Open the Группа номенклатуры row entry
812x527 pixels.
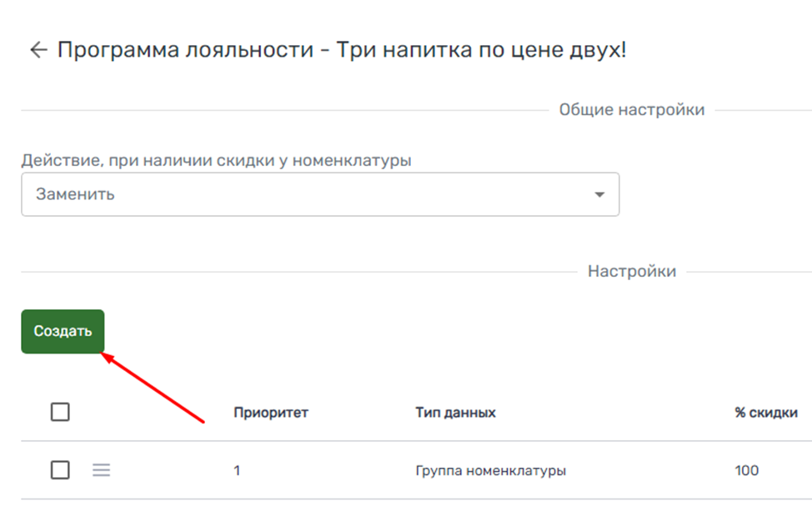coord(490,471)
